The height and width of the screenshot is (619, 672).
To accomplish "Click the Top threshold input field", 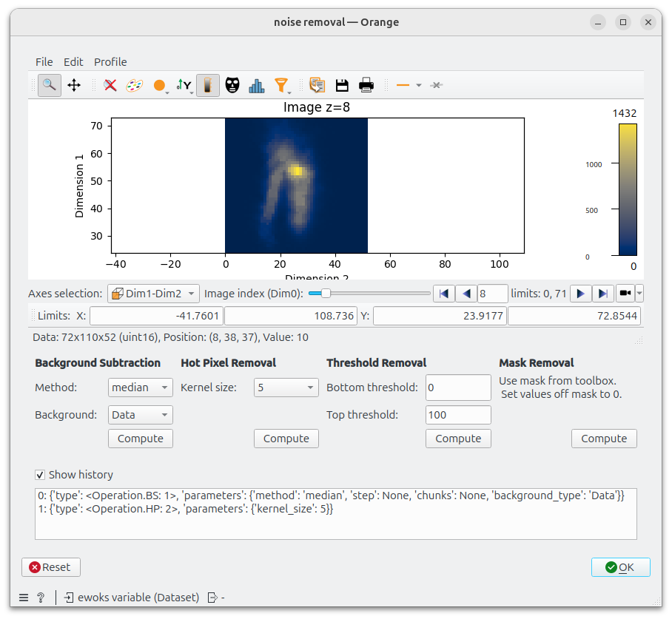I will [458, 415].
